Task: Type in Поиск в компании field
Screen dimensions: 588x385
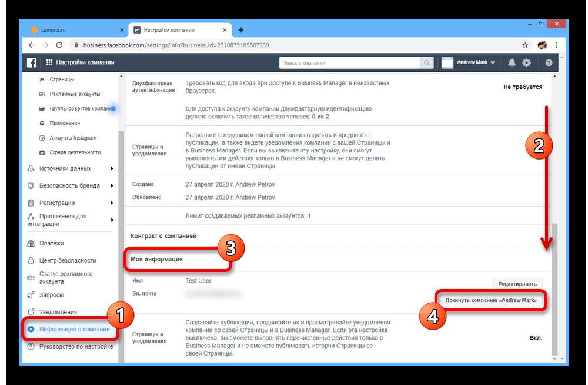Action: click(350, 62)
